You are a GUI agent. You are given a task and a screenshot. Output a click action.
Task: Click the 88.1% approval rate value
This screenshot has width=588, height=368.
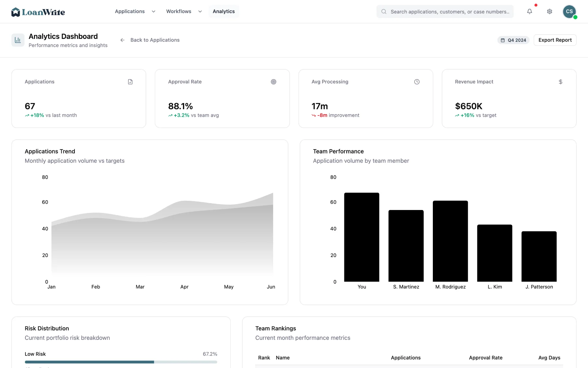[x=180, y=106]
